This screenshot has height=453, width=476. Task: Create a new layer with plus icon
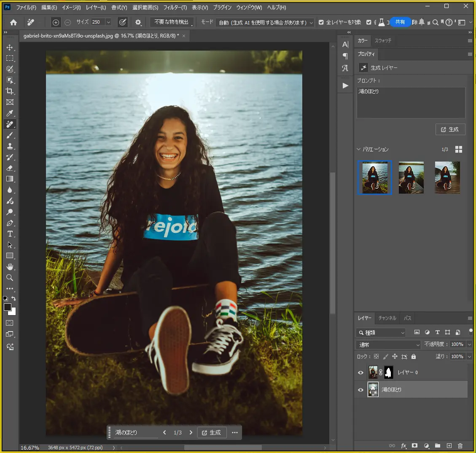click(x=449, y=446)
